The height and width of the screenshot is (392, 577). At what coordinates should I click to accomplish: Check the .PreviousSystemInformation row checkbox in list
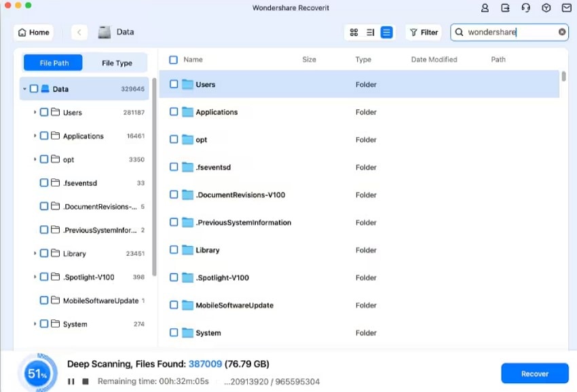(x=174, y=222)
